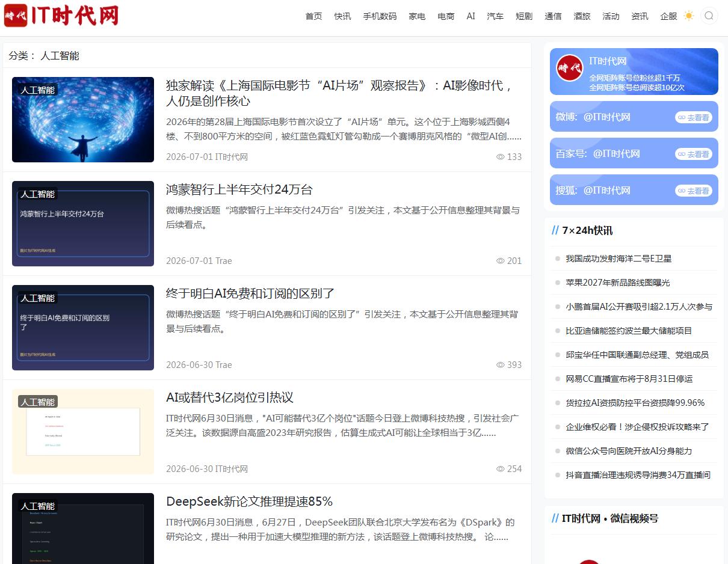728x564 pixels.
Task: Open news 抖音直播治理违规诱导消费
Action: [x=638, y=475]
